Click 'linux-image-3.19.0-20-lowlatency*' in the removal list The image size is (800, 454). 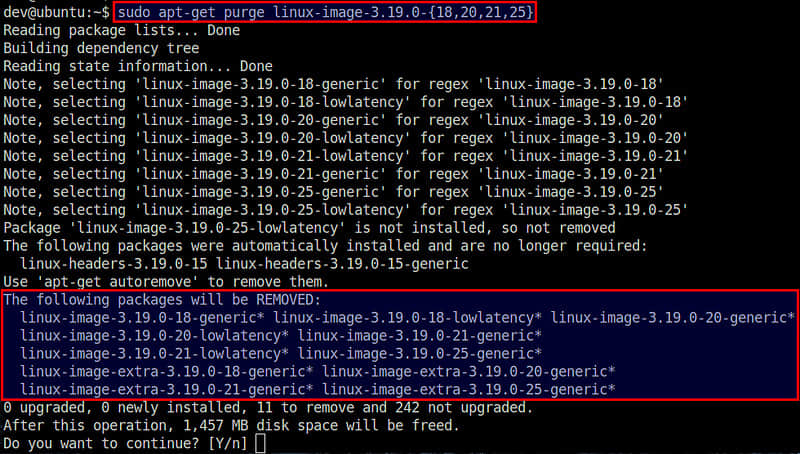coord(155,336)
